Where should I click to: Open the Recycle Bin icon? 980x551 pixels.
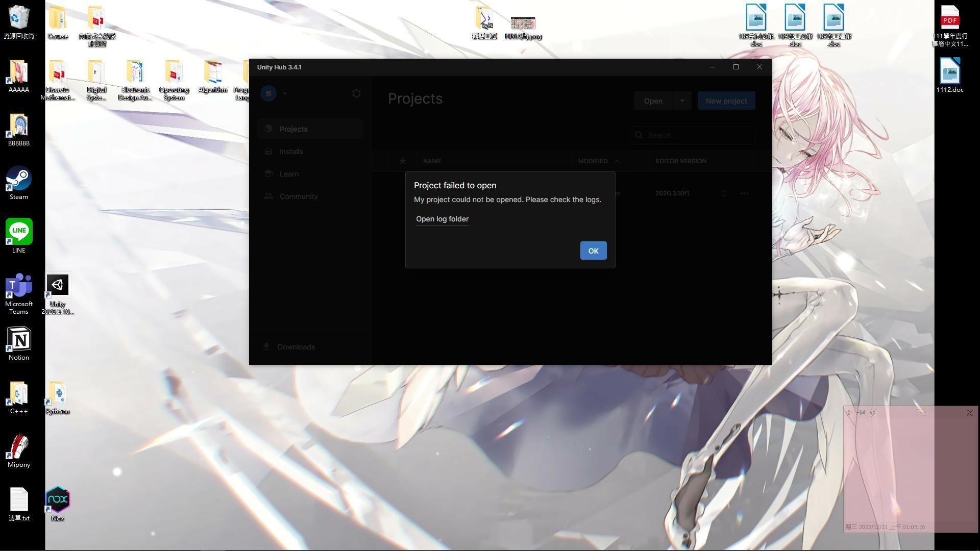tap(19, 18)
